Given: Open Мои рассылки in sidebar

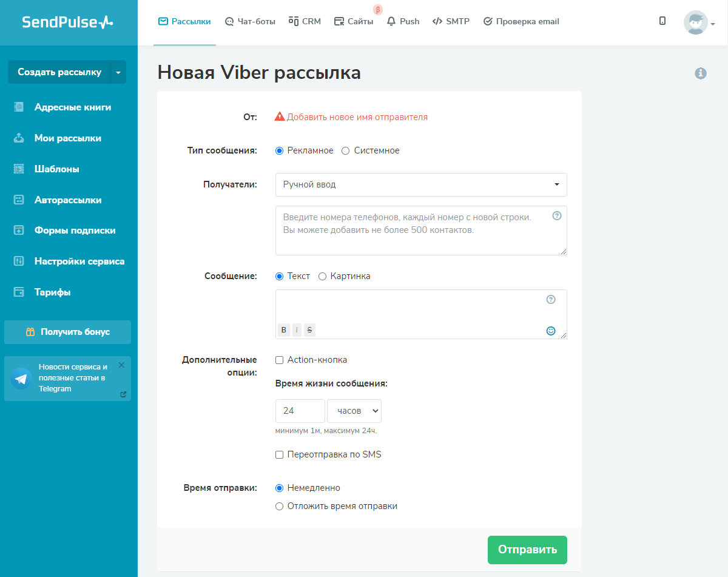Looking at the screenshot, I should coord(69,138).
